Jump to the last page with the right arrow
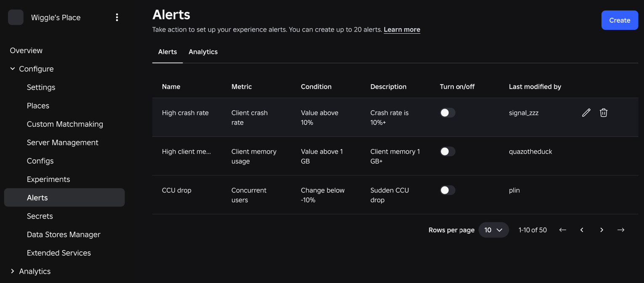Image resolution: width=644 pixels, height=283 pixels. [621, 230]
